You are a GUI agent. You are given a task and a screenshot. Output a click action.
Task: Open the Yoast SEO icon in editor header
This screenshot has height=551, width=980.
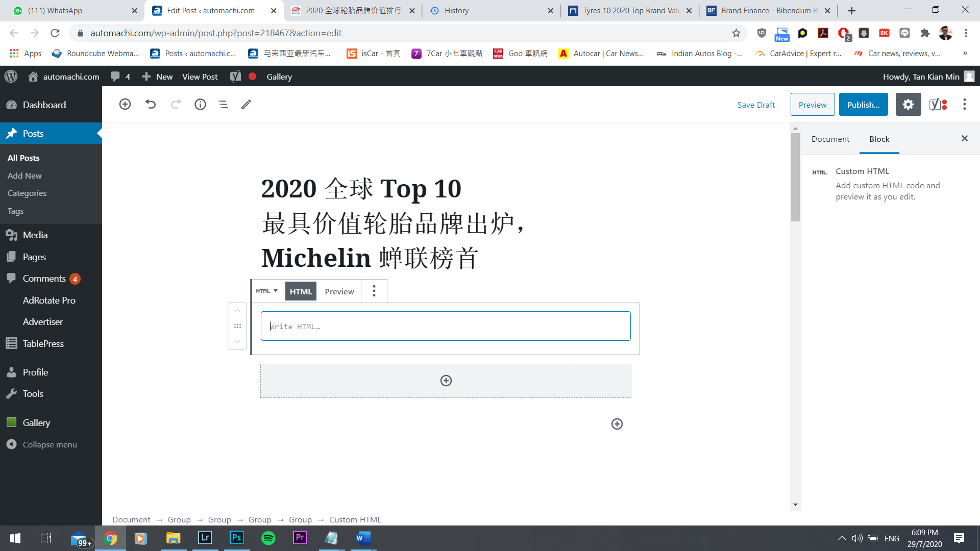pos(938,105)
